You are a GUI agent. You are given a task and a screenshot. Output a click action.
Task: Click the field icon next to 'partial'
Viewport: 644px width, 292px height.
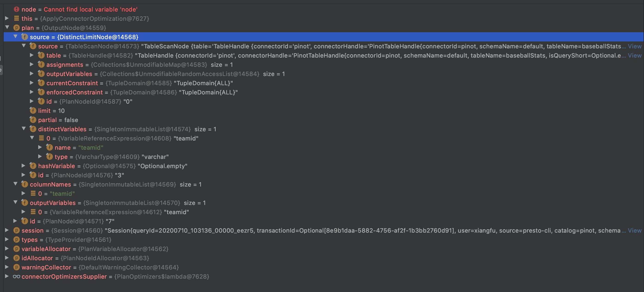[x=33, y=120]
